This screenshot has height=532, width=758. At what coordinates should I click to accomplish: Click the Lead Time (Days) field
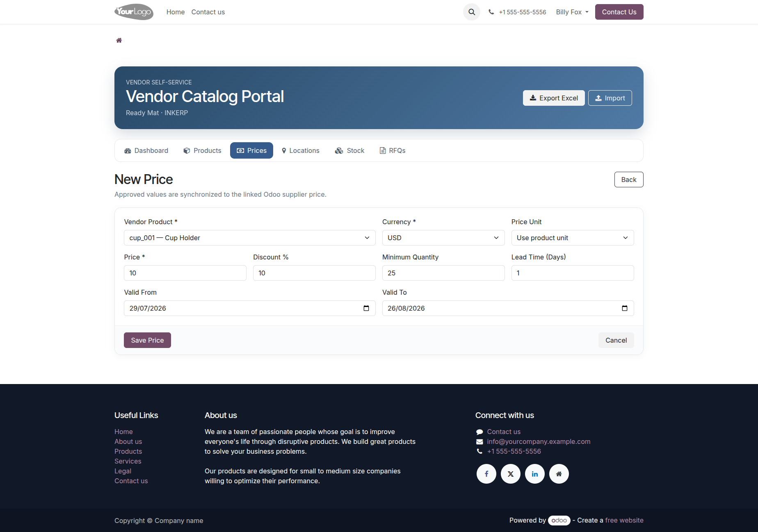(x=573, y=273)
